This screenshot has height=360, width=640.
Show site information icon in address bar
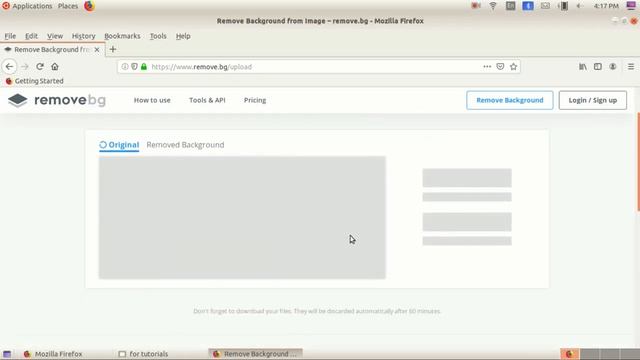(125, 67)
